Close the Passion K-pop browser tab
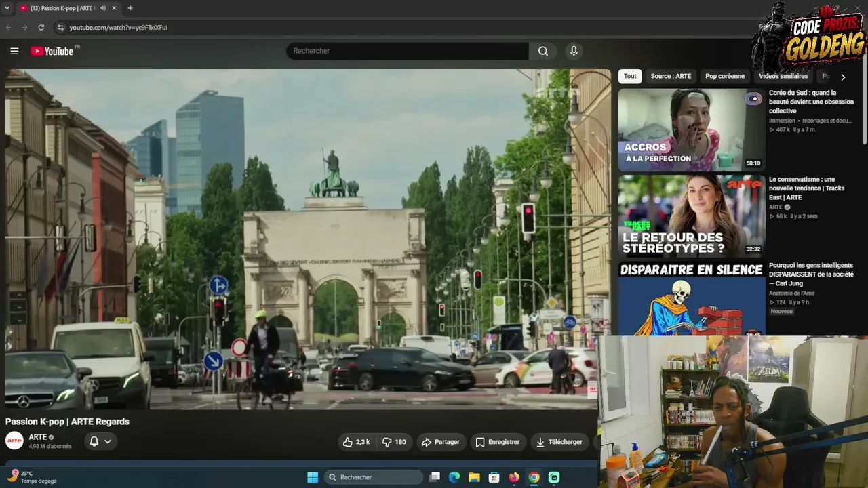This screenshot has height=488, width=868. (x=114, y=8)
